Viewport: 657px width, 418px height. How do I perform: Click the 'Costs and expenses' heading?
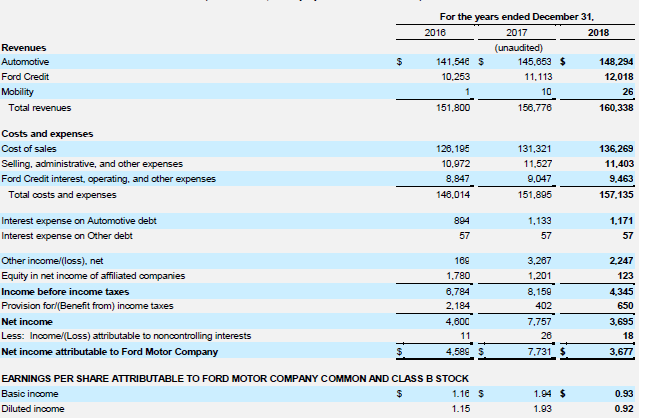pos(47,134)
